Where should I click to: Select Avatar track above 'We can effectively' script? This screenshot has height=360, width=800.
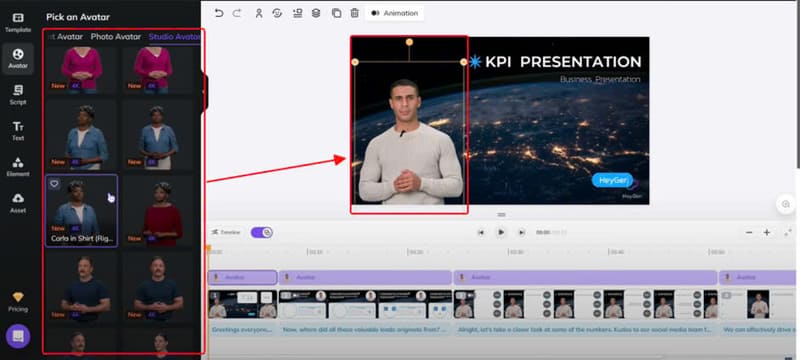(757, 277)
